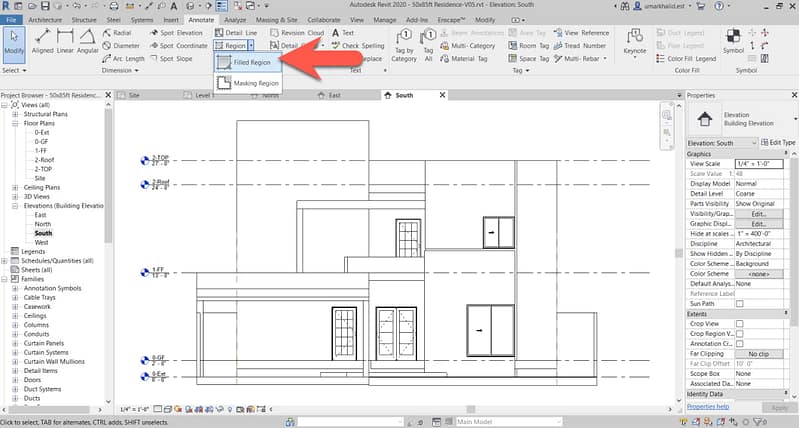Pick the Angular dimension tool
The height and width of the screenshot is (428, 799).
(88, 41)
